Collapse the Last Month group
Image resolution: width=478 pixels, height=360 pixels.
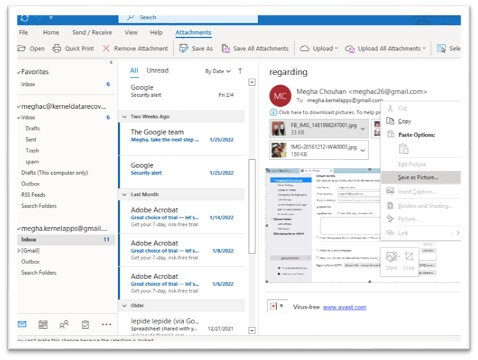pos(124,194)
